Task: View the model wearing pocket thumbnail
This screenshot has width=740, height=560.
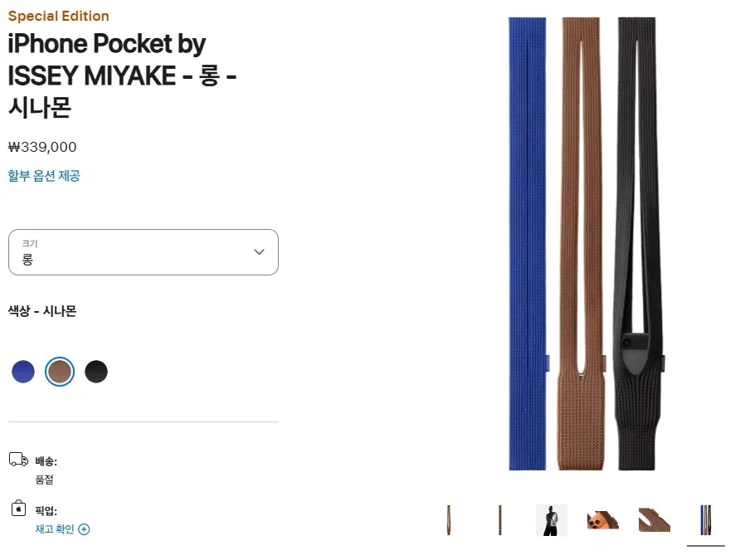Action: pyautogui.click(x=551, y=520)
